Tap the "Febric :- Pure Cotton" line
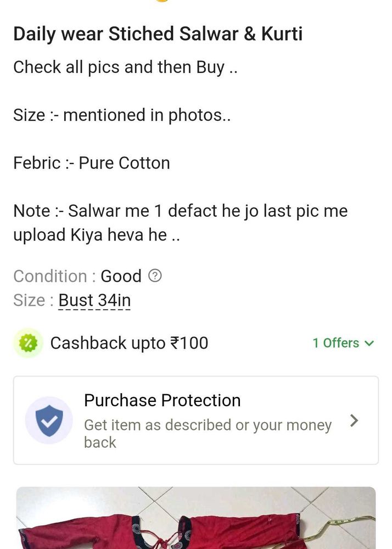392x549 pixels. 92,163
